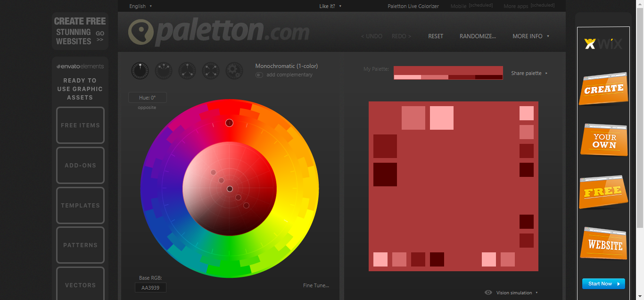Click the large darkest maroon preview square

point(385,175)
